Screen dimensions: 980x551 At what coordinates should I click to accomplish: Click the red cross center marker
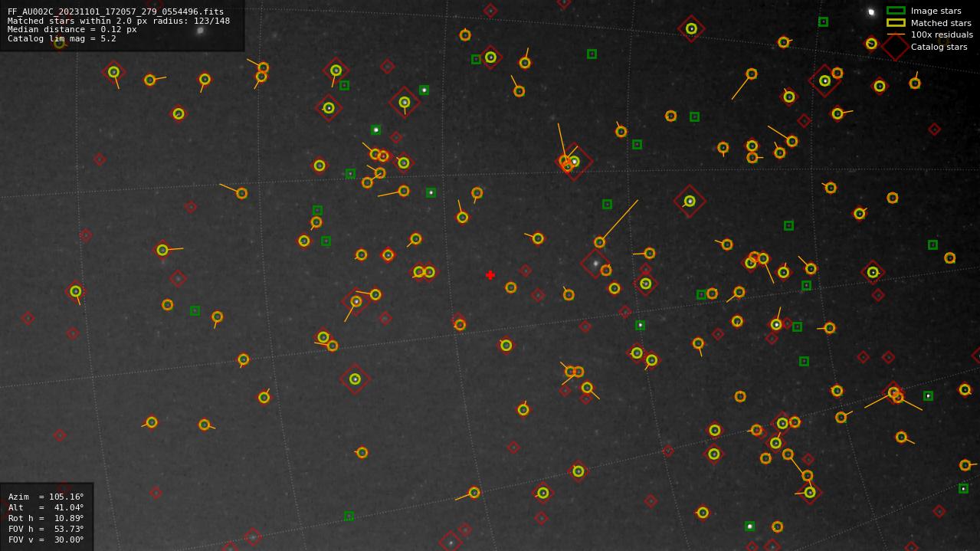tap(490, 275)
